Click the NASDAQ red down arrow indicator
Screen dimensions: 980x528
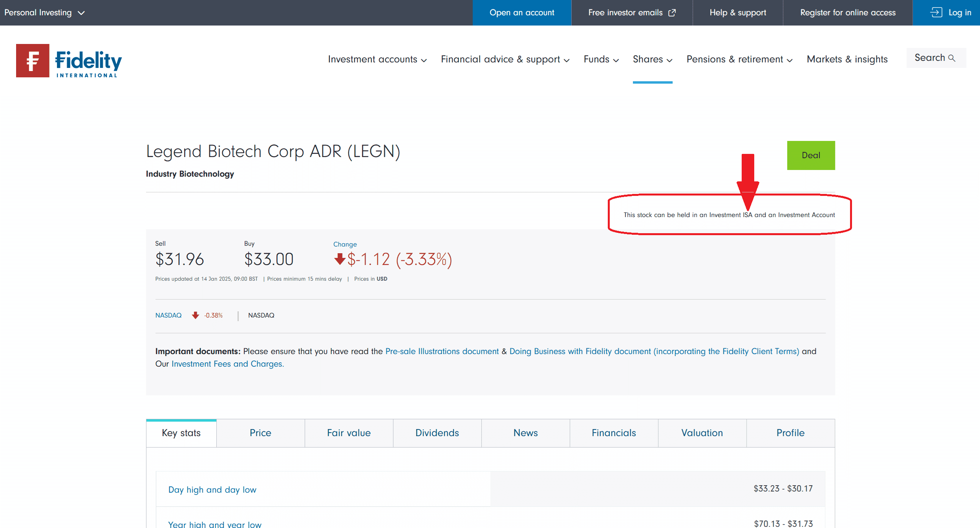(x=195, y=315)
